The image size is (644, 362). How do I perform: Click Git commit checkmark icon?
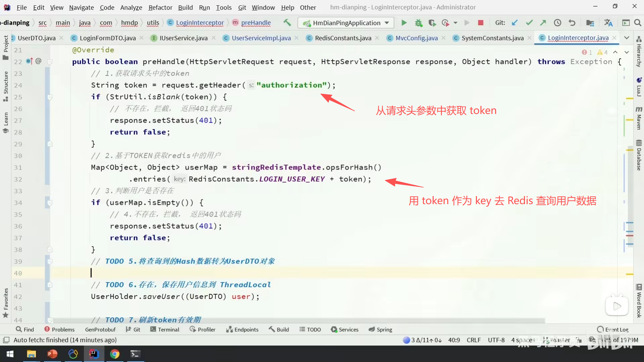(x=529, y=23)
